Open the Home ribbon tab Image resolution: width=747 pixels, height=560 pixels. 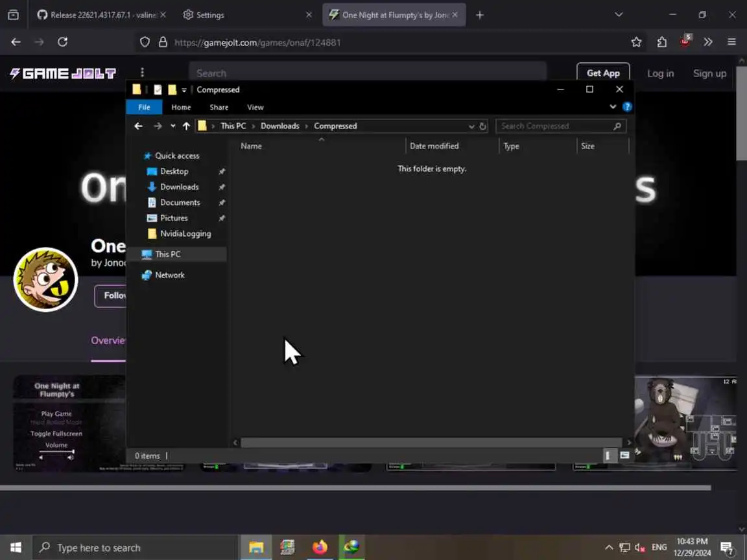pyautogui.click(x=181, y=107)
